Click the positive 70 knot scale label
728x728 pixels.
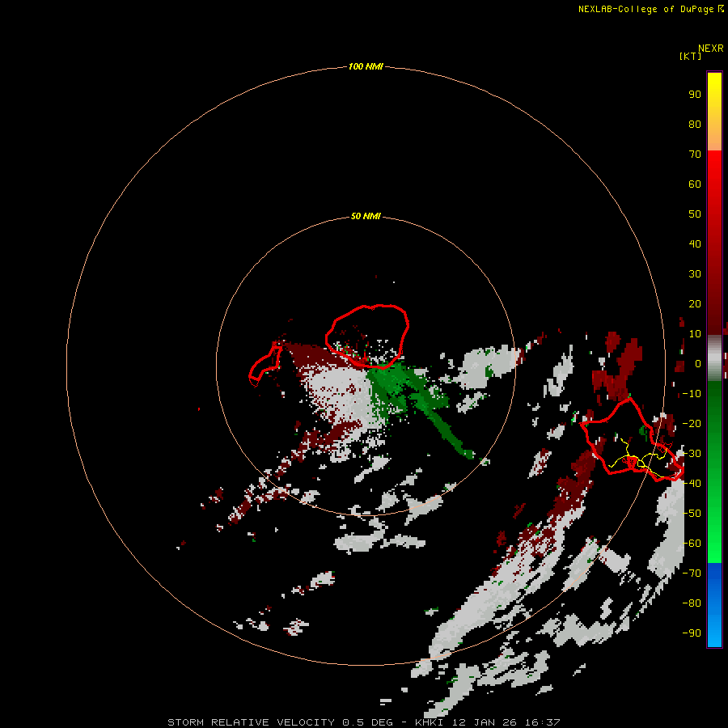[695, 154]
